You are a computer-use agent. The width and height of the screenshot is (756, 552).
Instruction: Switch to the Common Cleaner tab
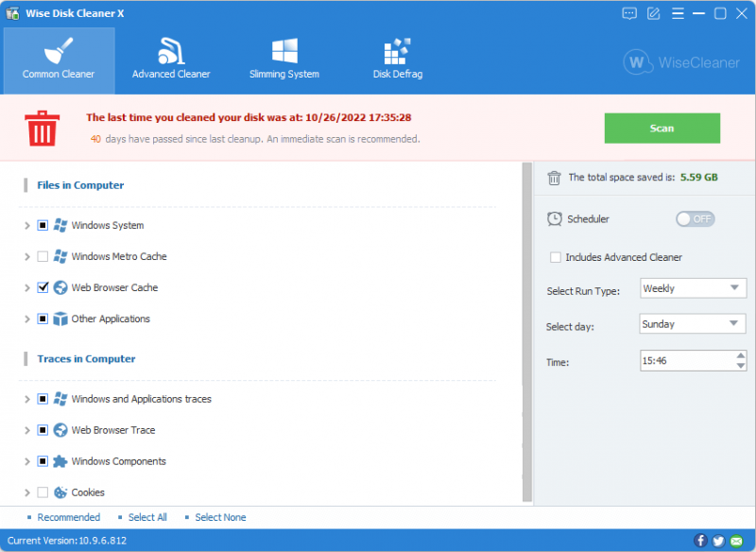pyautogui.click(x=59, y=60)
